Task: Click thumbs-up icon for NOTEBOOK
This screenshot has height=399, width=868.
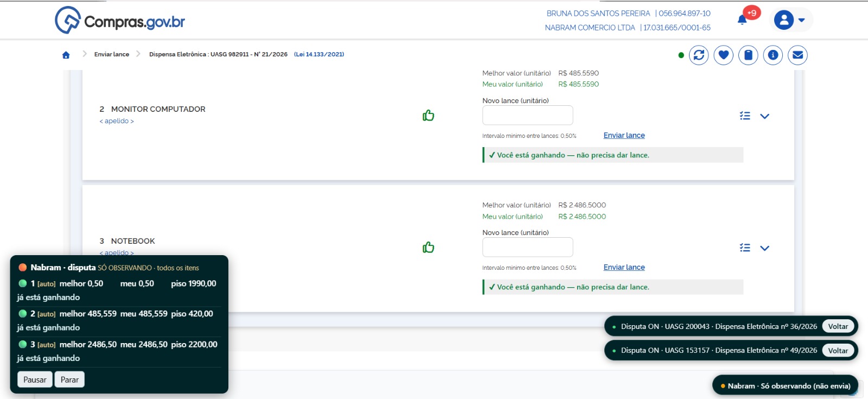Action: [x=429, y=248]
